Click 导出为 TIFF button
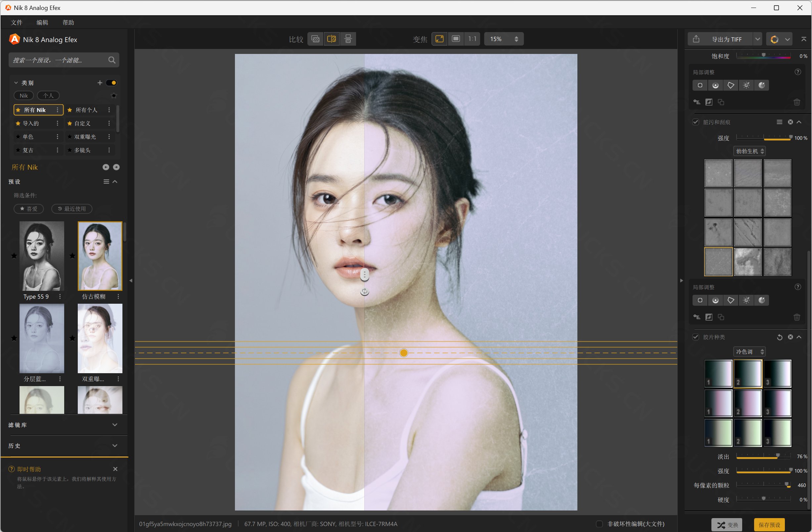The width and height of the screenshot is (812, 532). pos(726,39)
